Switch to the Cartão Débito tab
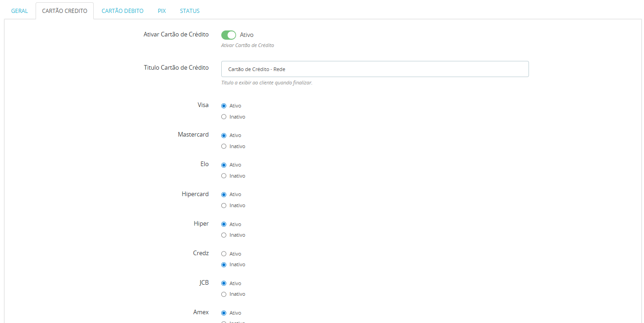The image size is (644, 323). [122, 11]
